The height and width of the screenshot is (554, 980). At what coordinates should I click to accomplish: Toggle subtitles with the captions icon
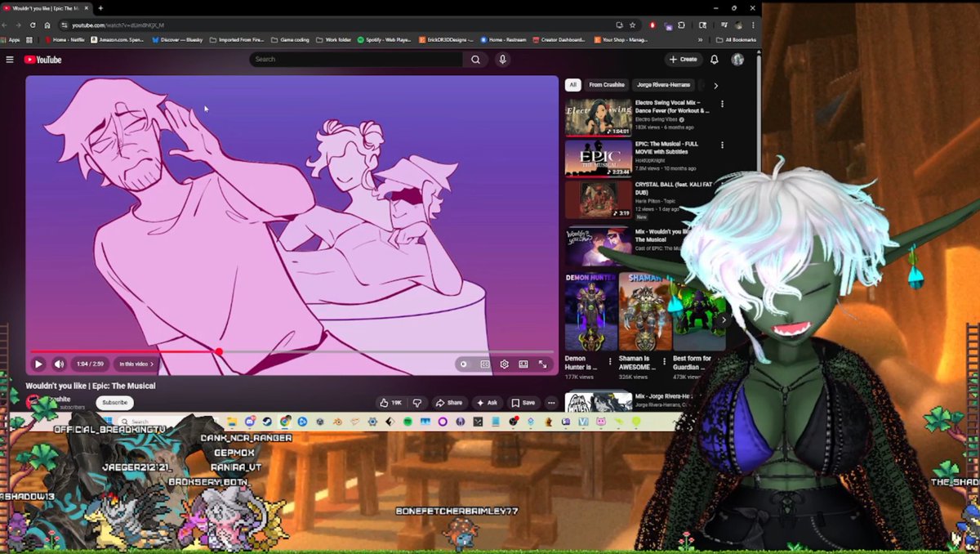tap(485, 364)
